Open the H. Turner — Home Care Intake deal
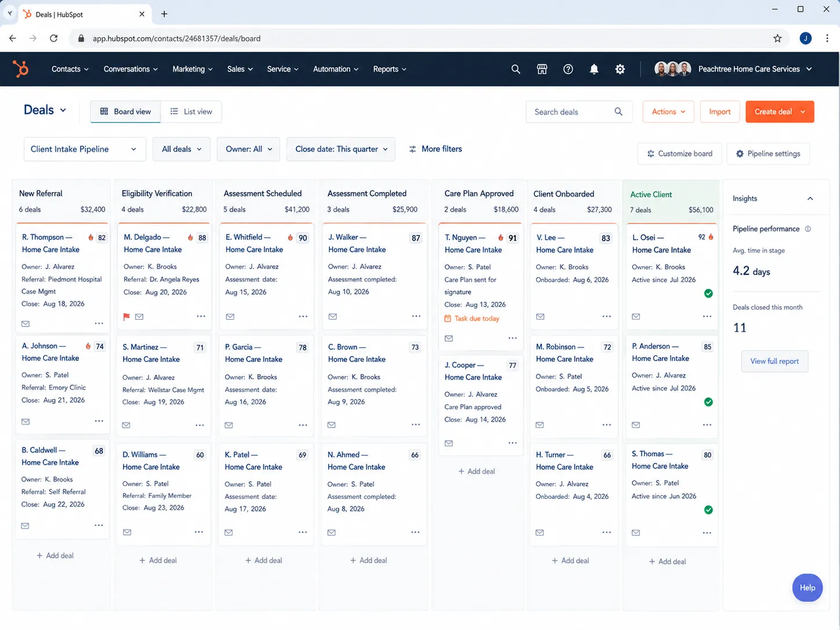This screenshot has height=630, width=840. coord(564,461)
